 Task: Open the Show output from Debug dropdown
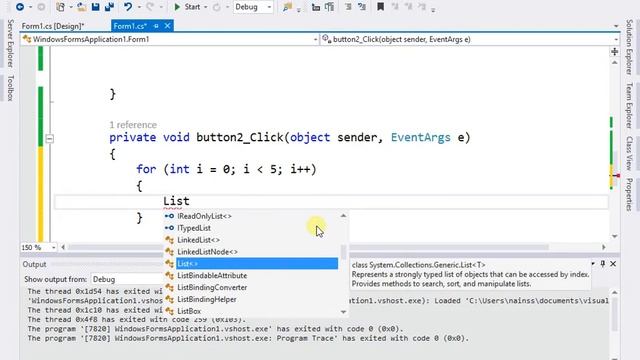pyautogui.click(x=127, y=280)
